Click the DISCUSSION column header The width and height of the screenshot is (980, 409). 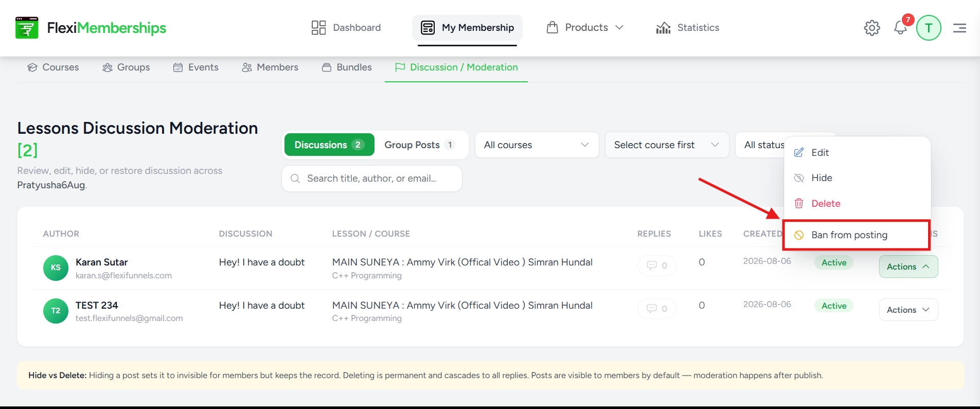pos(245,234)
